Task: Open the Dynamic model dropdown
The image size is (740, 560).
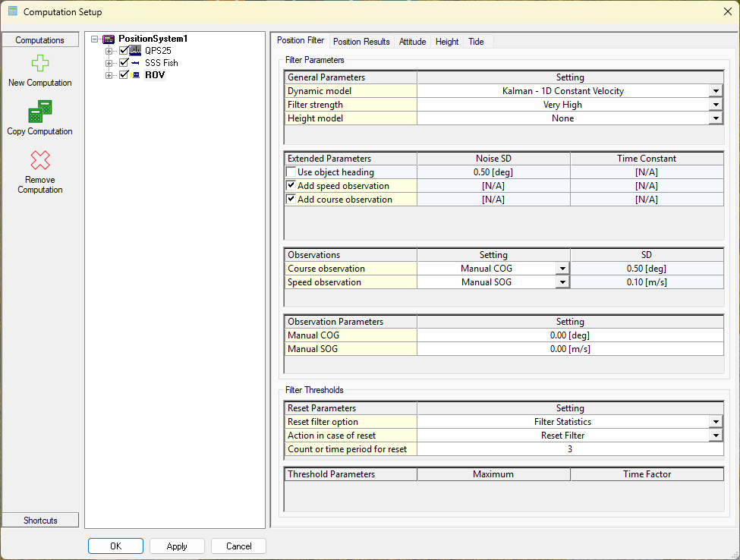Action: (716, 91)
